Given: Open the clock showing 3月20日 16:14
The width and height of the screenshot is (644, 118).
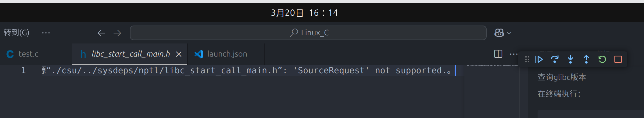Looking at the screenshot, I should click(304, 13).
